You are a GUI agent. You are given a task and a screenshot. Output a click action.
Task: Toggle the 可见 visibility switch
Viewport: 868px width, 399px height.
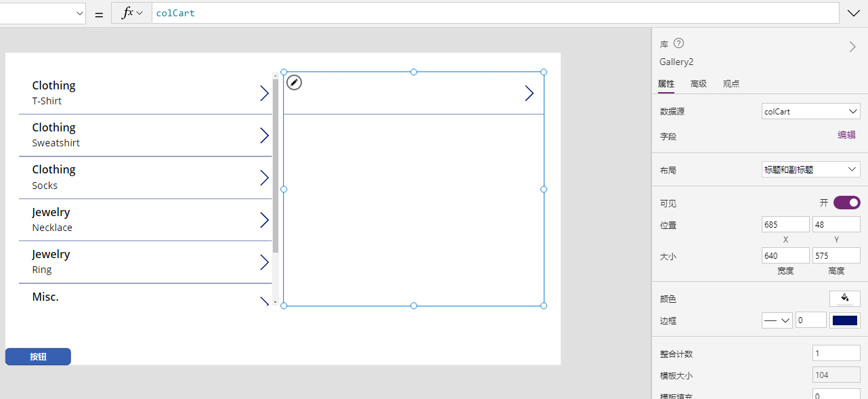(x=846, y=203)
